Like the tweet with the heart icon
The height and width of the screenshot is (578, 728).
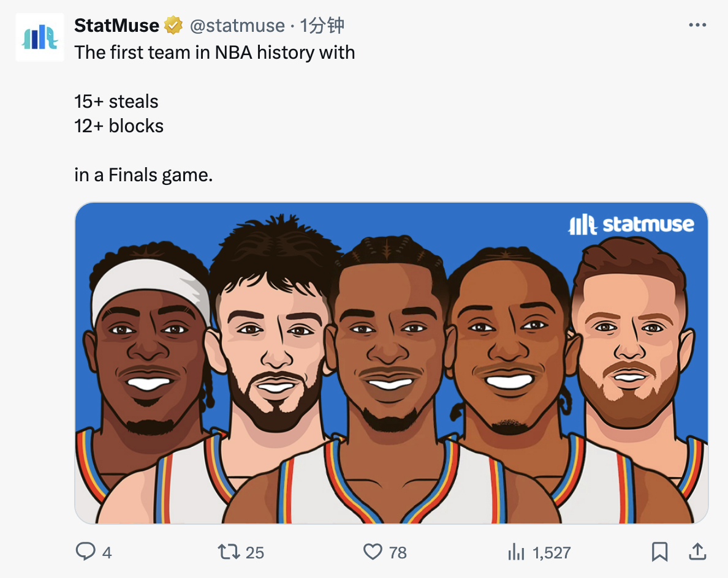(373, 552)
